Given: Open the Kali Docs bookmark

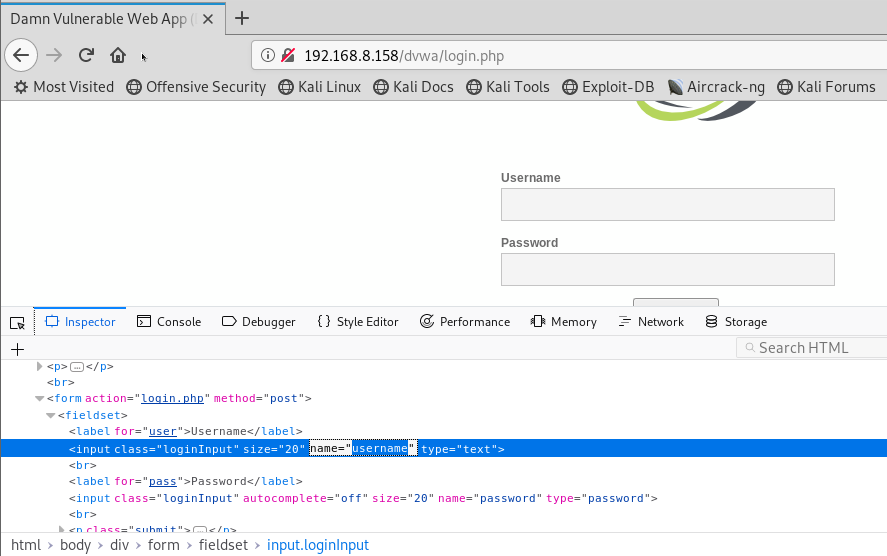Looking at the screenshot, I should click(x=414, y=87).
